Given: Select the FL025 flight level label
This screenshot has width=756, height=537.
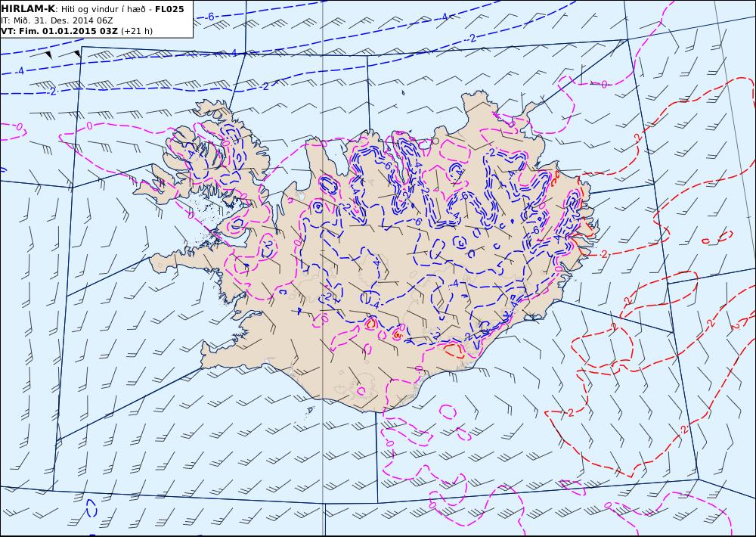Looking at the screenshot, I should point(169,9).
